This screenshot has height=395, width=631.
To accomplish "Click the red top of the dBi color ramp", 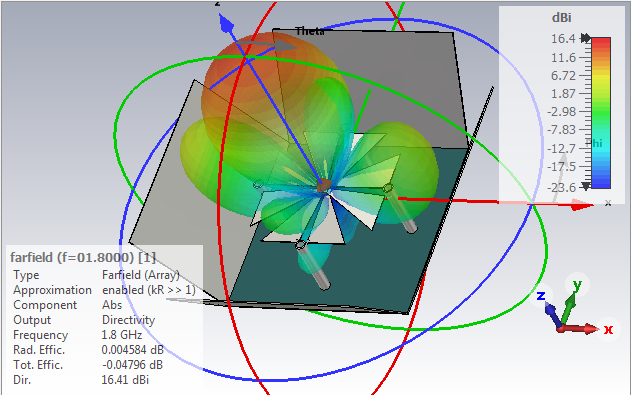I will [x=601, y=41].
